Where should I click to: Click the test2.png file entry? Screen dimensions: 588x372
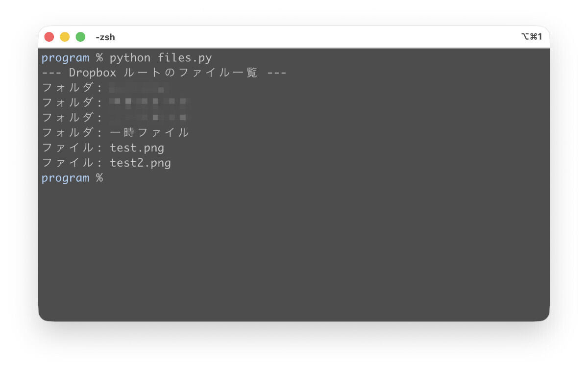point(140,163)
